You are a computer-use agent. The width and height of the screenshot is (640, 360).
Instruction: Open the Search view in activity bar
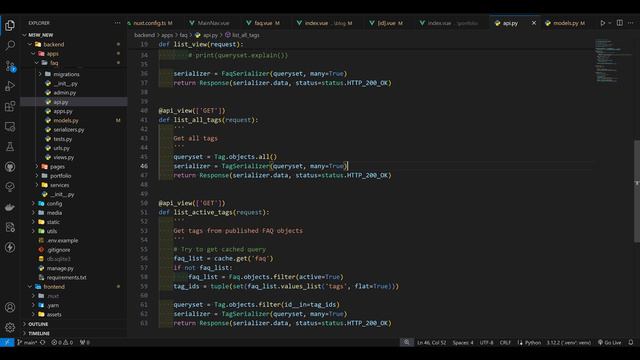click(10, 45)
